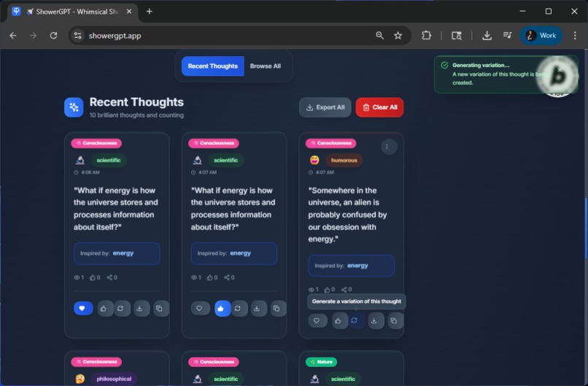Image resolution: width=588 pixels, height=386 pixels.
Task: Click the scientific tag on 4:08 AM card
Action: (x=109, y=161)
